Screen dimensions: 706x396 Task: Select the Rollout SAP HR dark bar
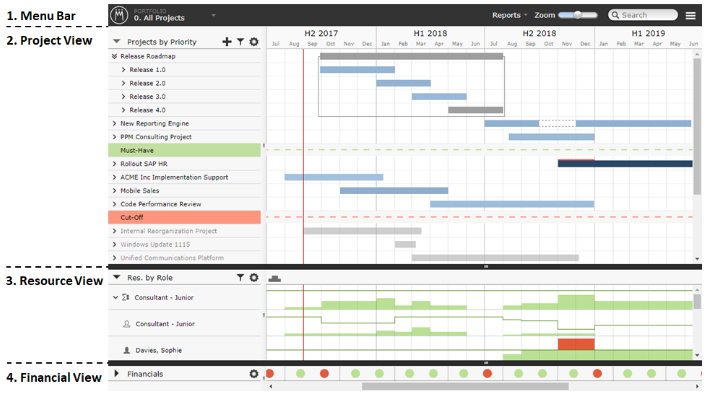point(625,164)
